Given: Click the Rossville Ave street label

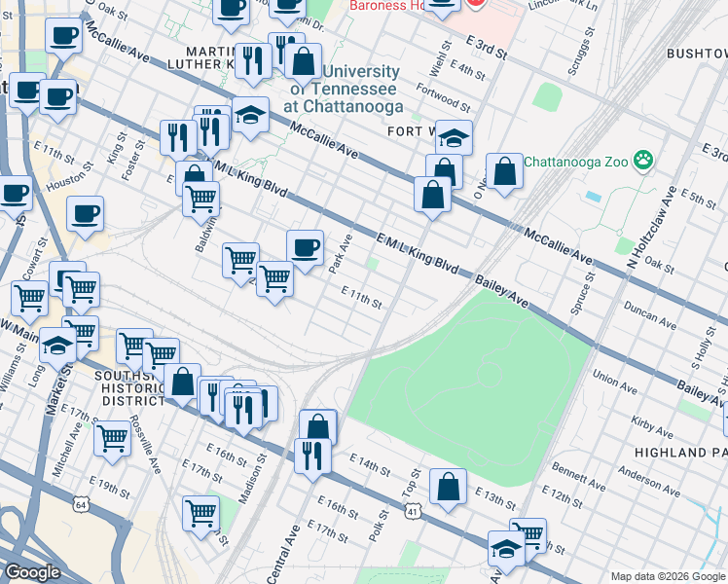Looking at the screenshot, I should (144, 444).
